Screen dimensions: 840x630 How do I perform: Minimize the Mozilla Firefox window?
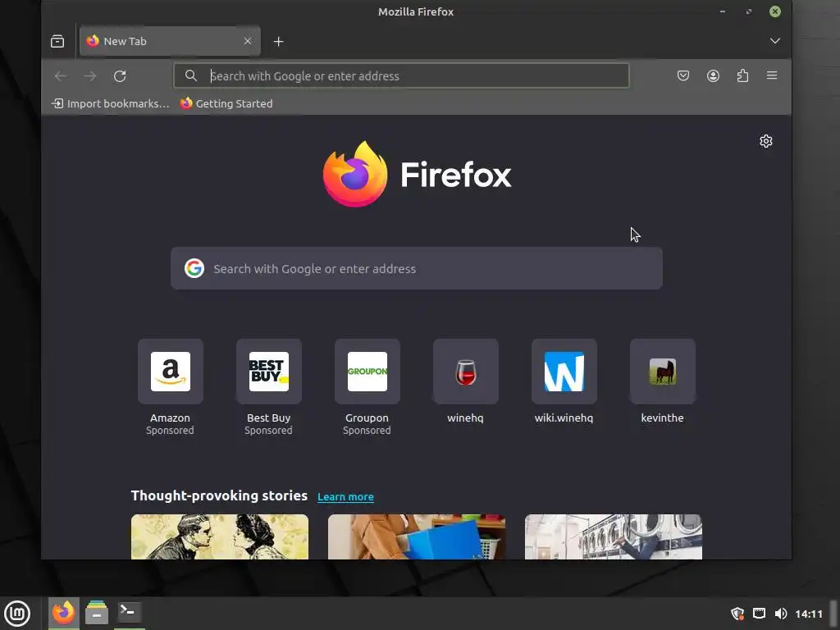tap(723, 11)
